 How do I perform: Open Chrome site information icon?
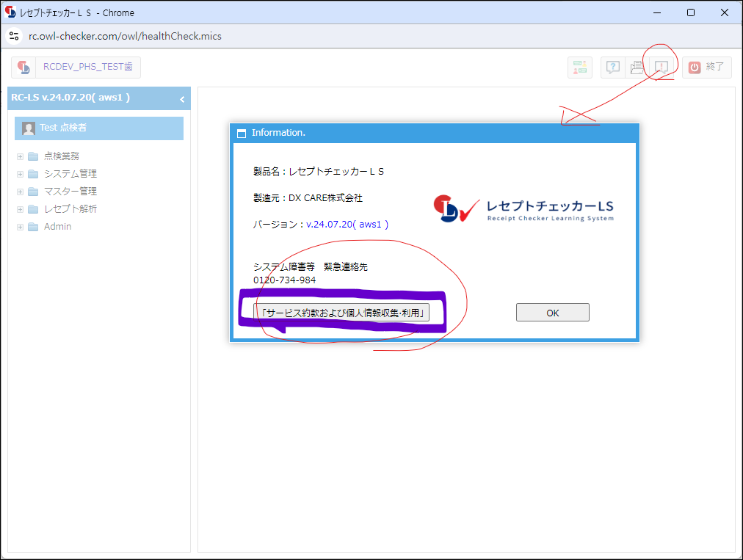[x=14, y=36]
